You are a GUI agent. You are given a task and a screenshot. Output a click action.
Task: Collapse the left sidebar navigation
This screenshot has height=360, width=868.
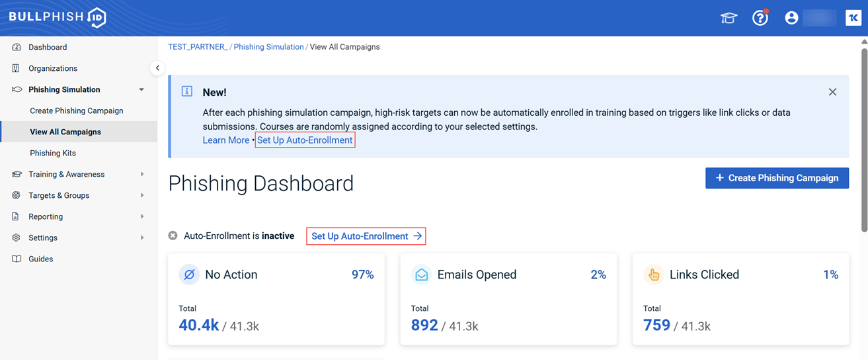click(157, 68)
